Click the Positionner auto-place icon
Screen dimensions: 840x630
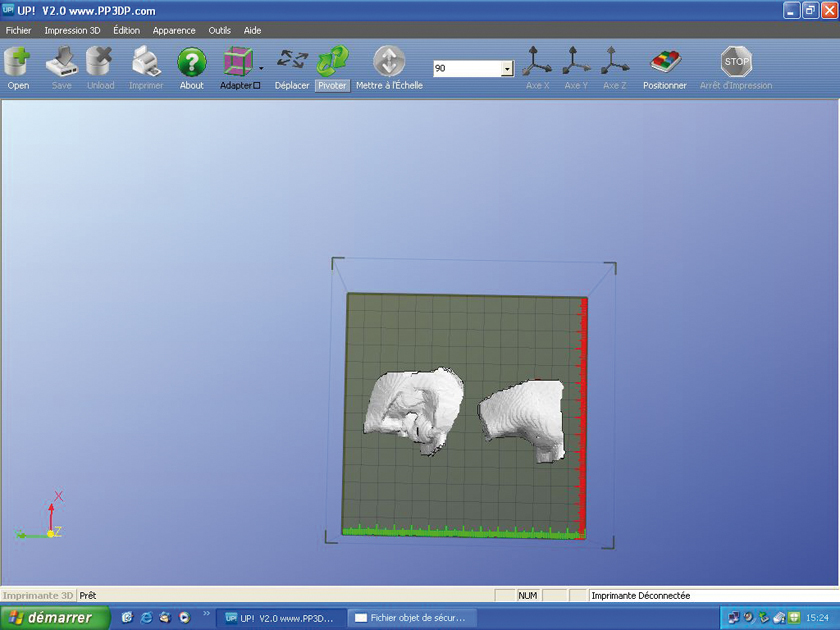coord(664,63)
